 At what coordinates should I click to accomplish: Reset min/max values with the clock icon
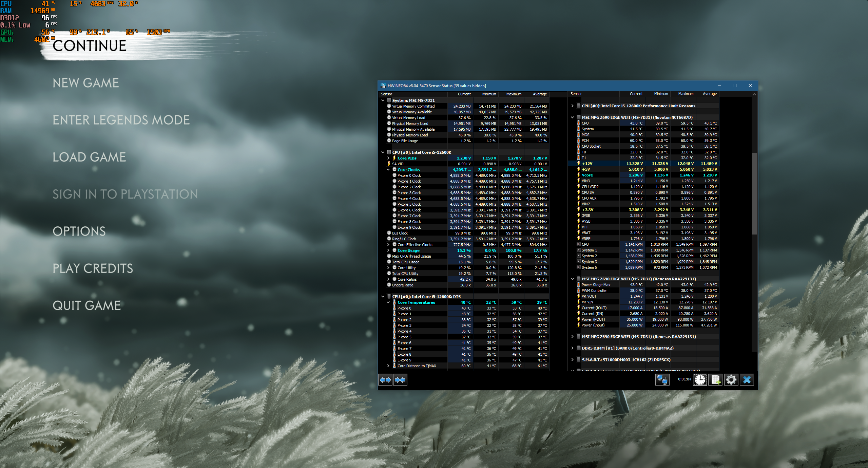(700, 379)
